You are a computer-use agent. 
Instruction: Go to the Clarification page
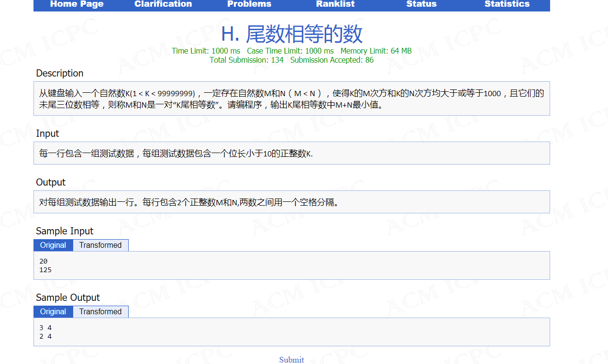tap(163, 4)
